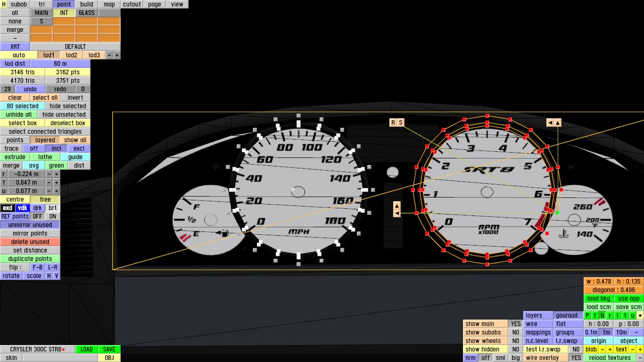Click reload textures

coord(610,358)
